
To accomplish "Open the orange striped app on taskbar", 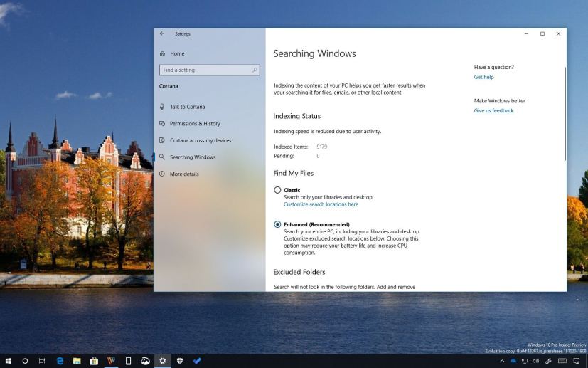I will tap(111, 362).
